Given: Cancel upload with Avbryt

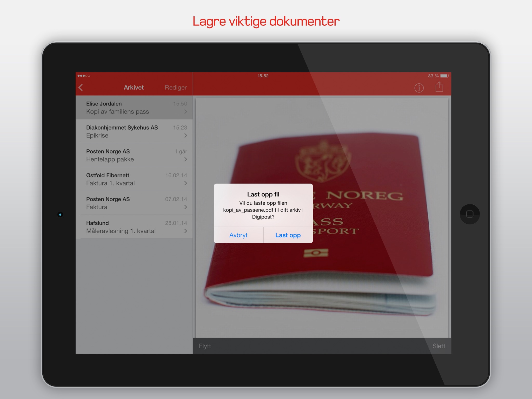Looking at the screenshot, I should point(238,235).
